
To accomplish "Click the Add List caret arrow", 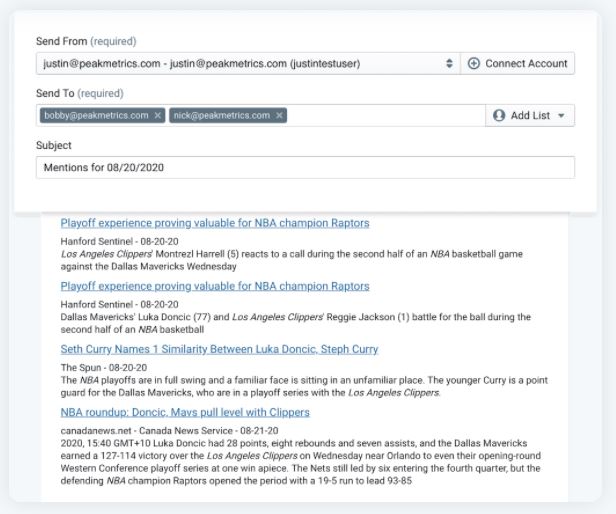I will [561, 116].
